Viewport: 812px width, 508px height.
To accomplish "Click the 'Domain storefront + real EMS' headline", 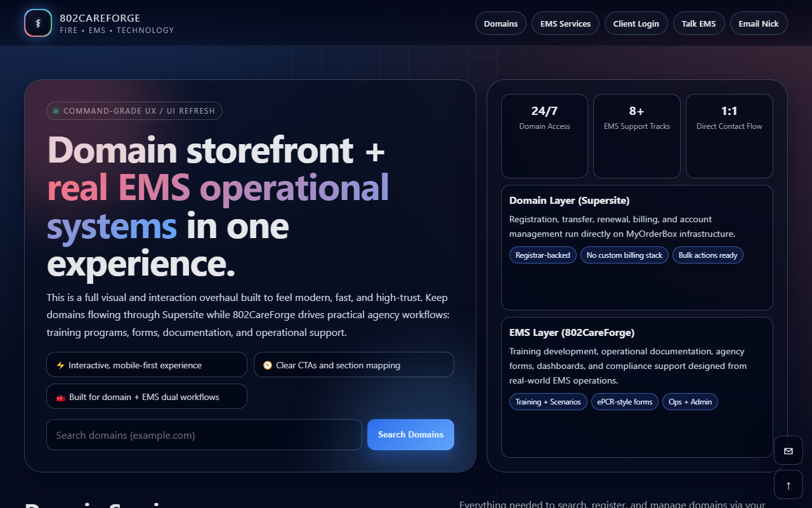I will coord(218,206).
